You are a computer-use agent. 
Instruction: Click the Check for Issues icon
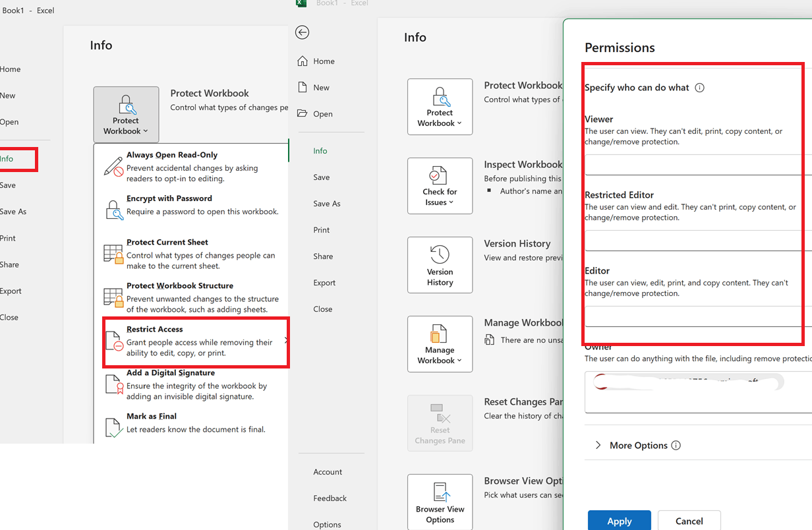coord(440,185)
